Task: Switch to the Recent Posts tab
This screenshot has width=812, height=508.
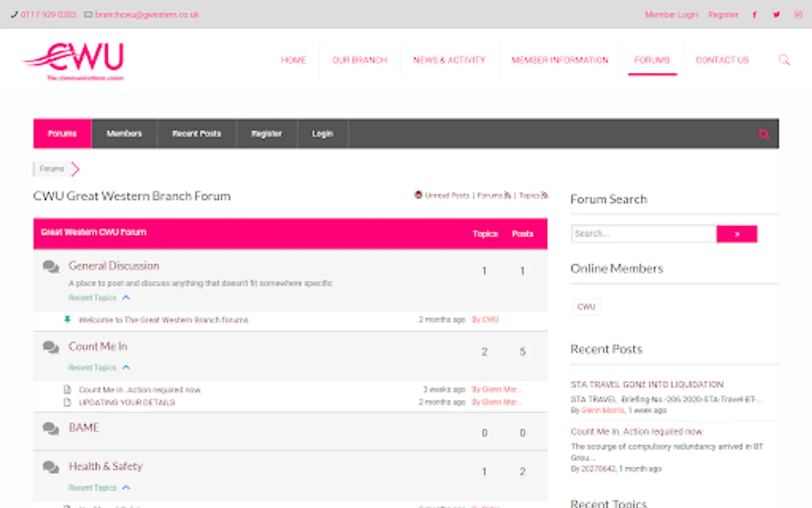Action: click(197, 134)
